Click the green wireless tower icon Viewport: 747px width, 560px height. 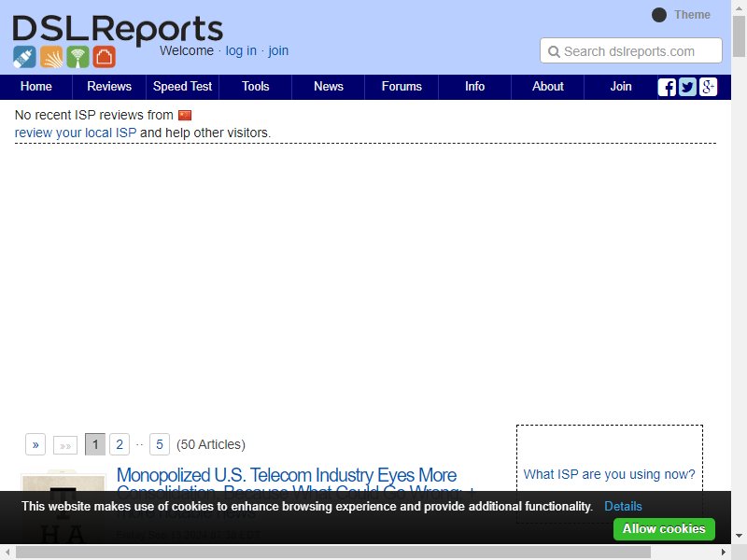click(78, 57)
